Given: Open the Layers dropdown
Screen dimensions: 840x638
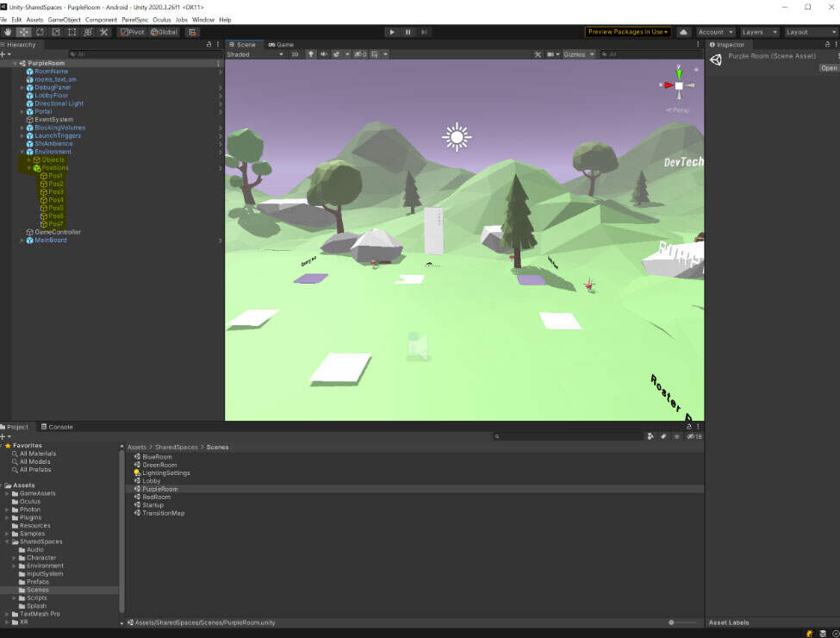Looking at the screenshot, I should point(759,32).
